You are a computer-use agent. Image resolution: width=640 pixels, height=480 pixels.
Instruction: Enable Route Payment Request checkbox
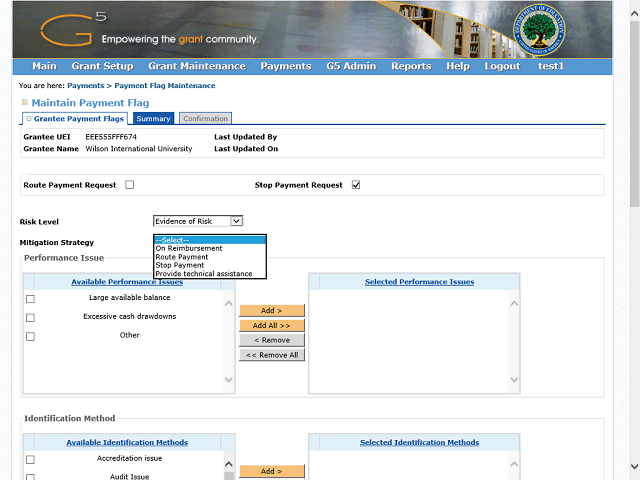click(130, 185)
